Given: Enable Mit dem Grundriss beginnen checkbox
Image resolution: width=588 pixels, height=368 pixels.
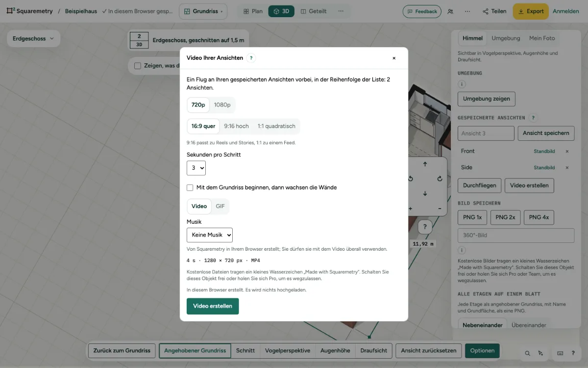Looking at the screenshot, I should click(x=190, y=187).
